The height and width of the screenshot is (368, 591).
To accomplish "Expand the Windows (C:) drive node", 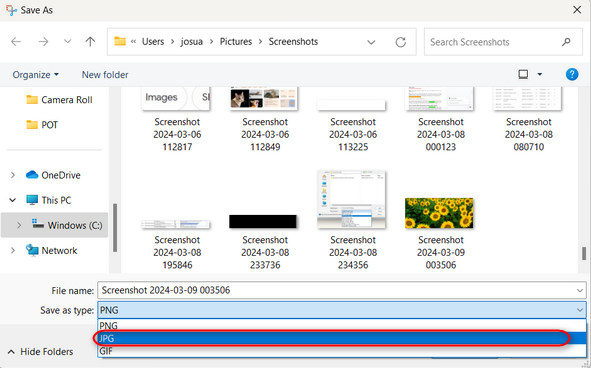I will tap(19, 225).
